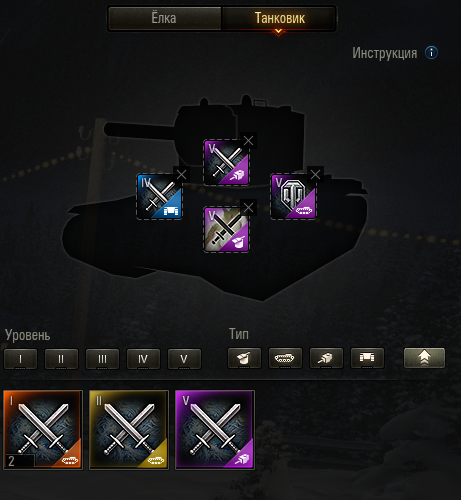Viewport: 461px width, 500px height.
Task: Toggle level II filter
Action: pyautogui.click(x=61, y=359)
